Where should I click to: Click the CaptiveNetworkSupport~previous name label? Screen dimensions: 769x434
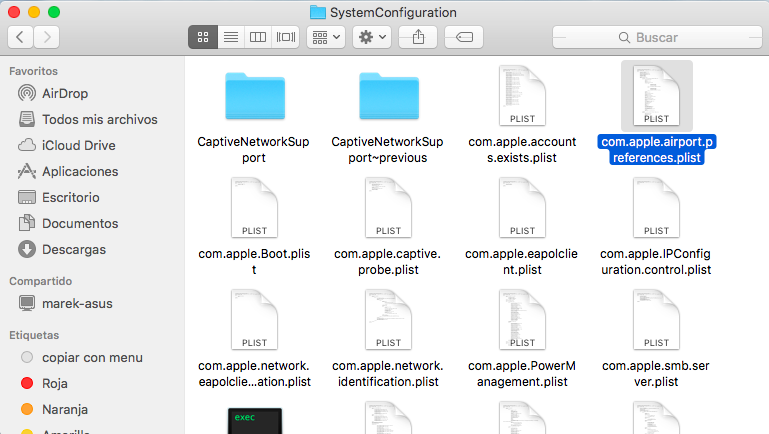point(387,150)
